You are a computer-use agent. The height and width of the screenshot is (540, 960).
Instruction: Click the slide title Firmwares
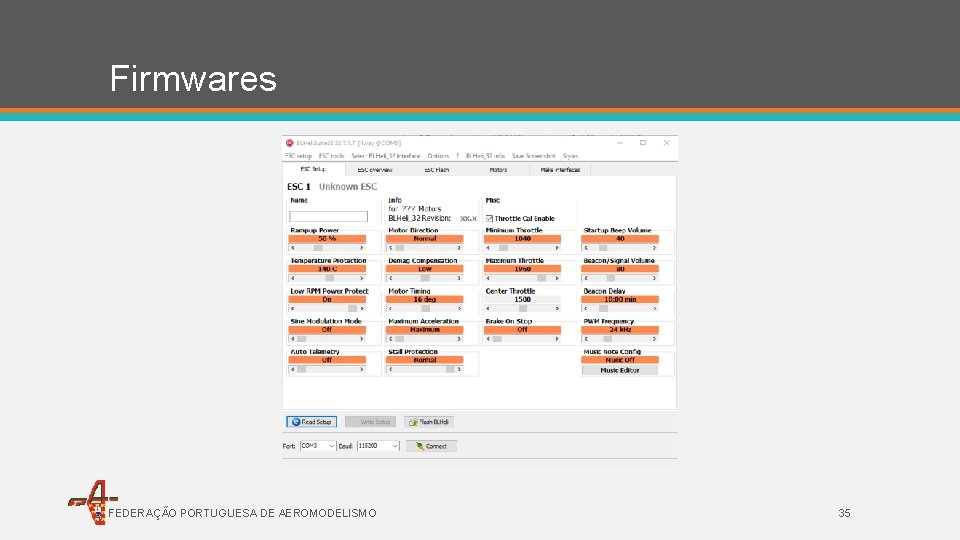coord(193,78)
